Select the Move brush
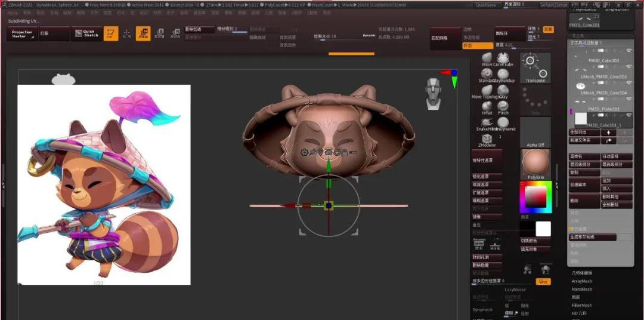Image resolution: width=644 pixels, height=320 pixels. click(487, 59)
